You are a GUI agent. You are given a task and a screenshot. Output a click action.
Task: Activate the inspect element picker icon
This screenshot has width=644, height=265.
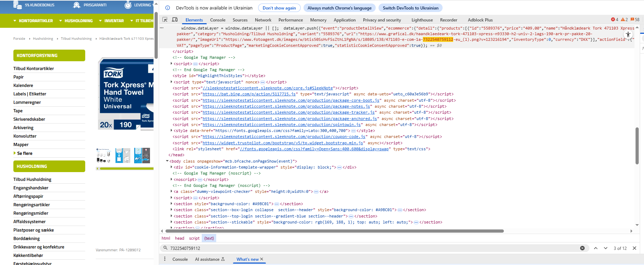coord(165,20)
